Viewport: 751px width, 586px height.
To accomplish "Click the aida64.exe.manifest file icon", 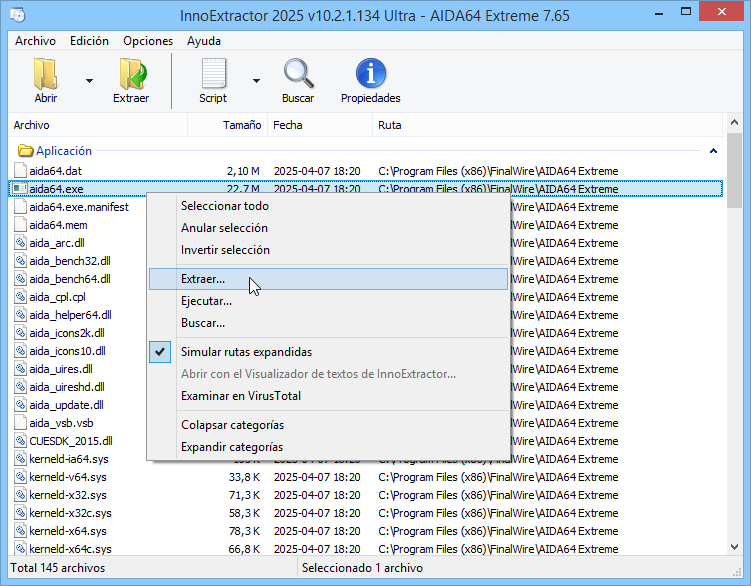I will click(x=20, y=207).
